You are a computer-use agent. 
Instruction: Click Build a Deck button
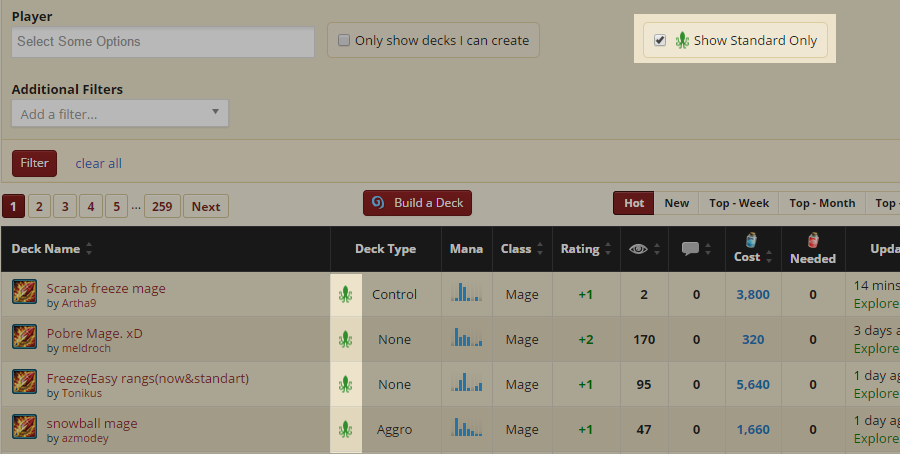[417, 203]
